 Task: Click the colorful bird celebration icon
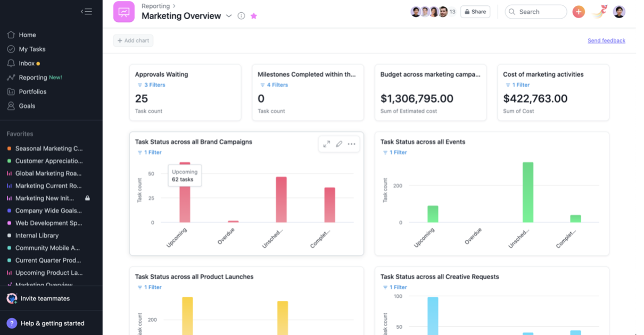click(600, 11)
